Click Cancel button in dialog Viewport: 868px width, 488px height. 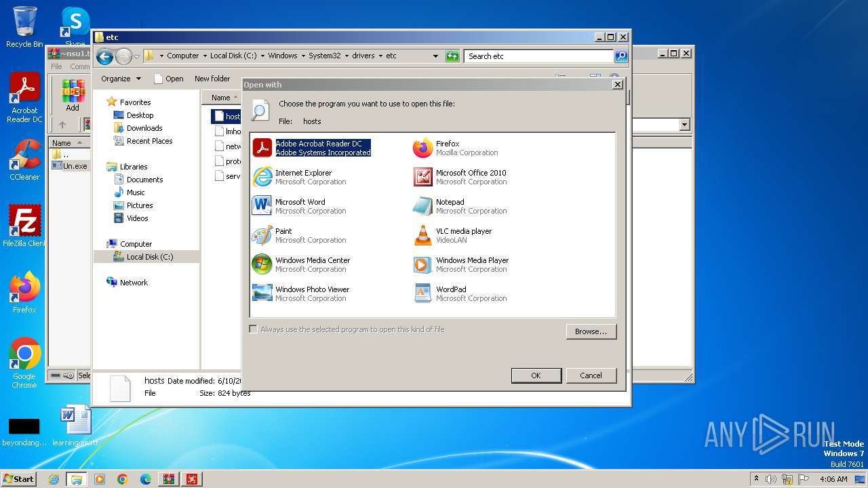point(591,375)
